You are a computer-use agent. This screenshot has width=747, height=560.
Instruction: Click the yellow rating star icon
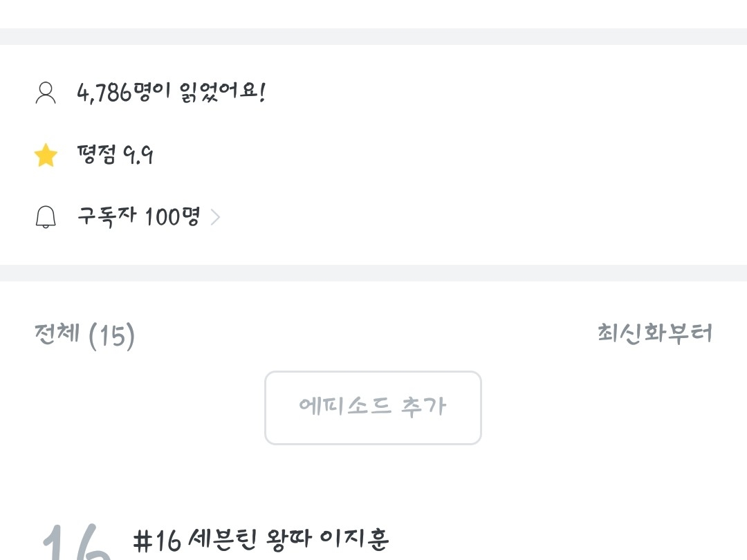click(x=46, y=156)
